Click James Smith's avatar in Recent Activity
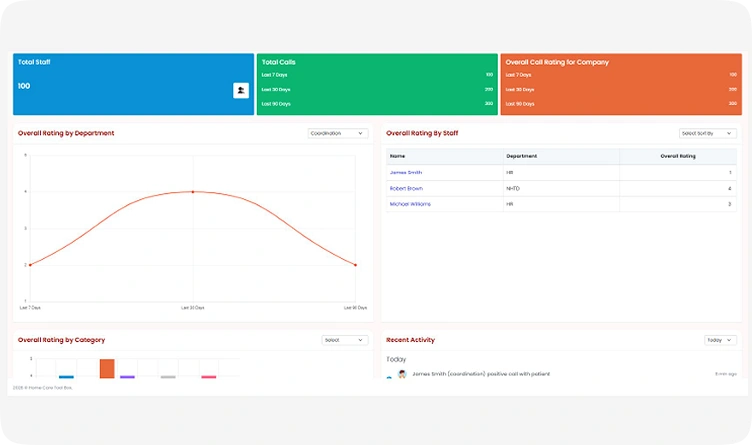The height and width of the screenshot is (445, 752). pyautogui.click(x=402, y=374)
